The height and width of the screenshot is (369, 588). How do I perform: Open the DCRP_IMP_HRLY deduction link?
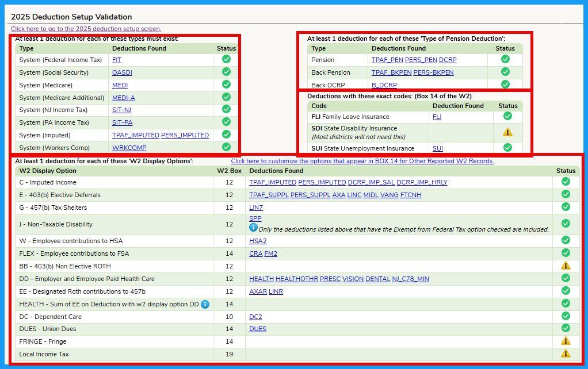pyautogui.click(x=422, y=182)
